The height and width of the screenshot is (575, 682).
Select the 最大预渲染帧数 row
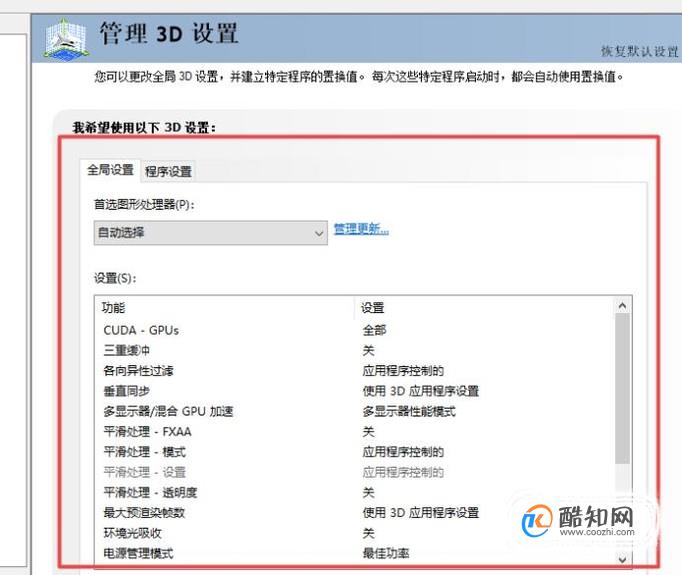pyautogui.click(x=354, y=513)
